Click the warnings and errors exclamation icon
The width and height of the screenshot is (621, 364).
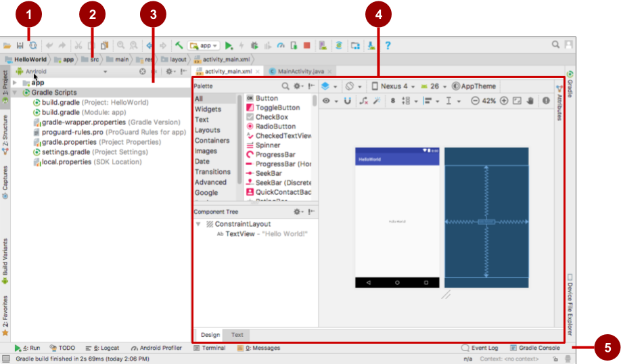(x=546, y=101)
